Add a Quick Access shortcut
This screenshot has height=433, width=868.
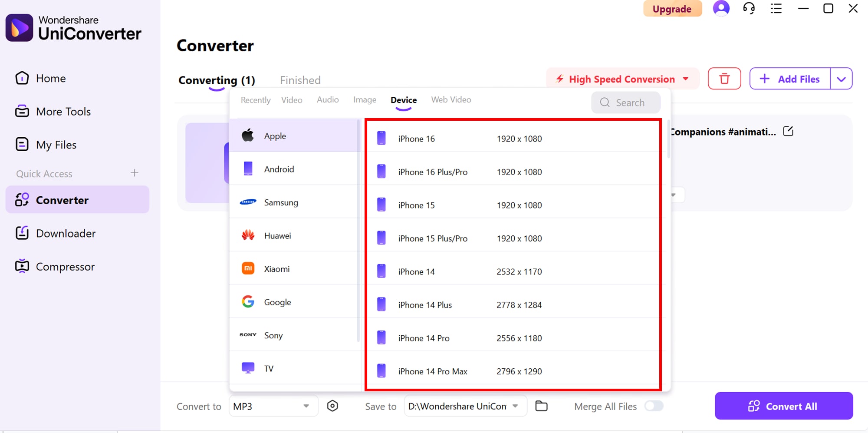[x=135, y=173]
